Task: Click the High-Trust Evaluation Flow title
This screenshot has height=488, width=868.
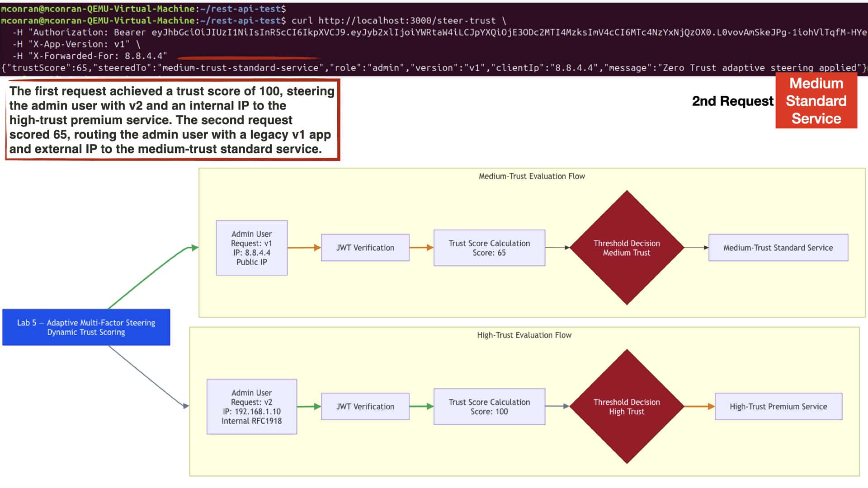Action: [524, 335]
